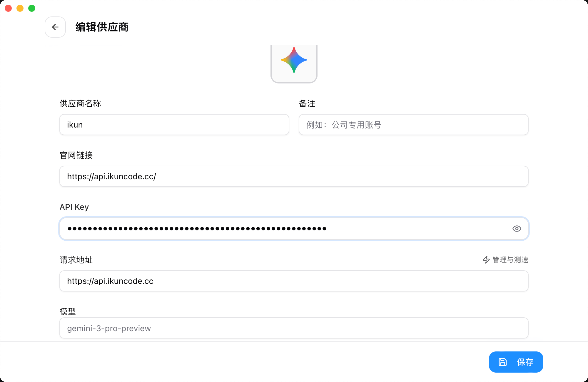Click the back arrow to exit provider editing
Viewport: 588px width, 382px height.
(x=55, y=27)
